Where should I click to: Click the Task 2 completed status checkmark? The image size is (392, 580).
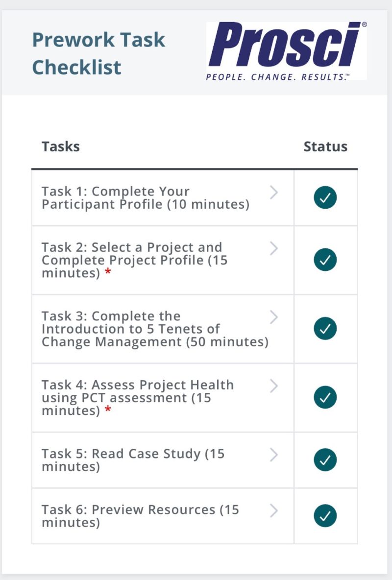tap(325, 260)
